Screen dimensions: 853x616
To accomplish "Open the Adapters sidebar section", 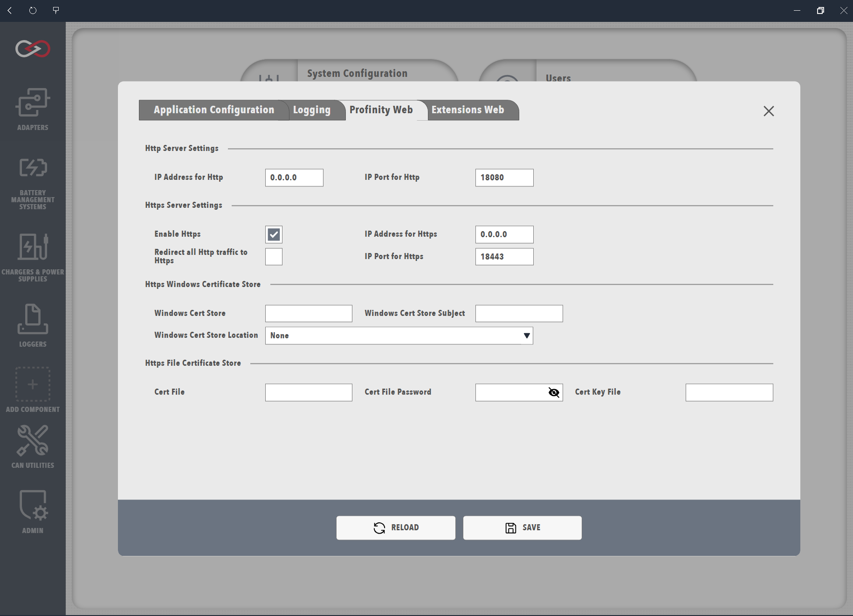I will pos(33,109).
